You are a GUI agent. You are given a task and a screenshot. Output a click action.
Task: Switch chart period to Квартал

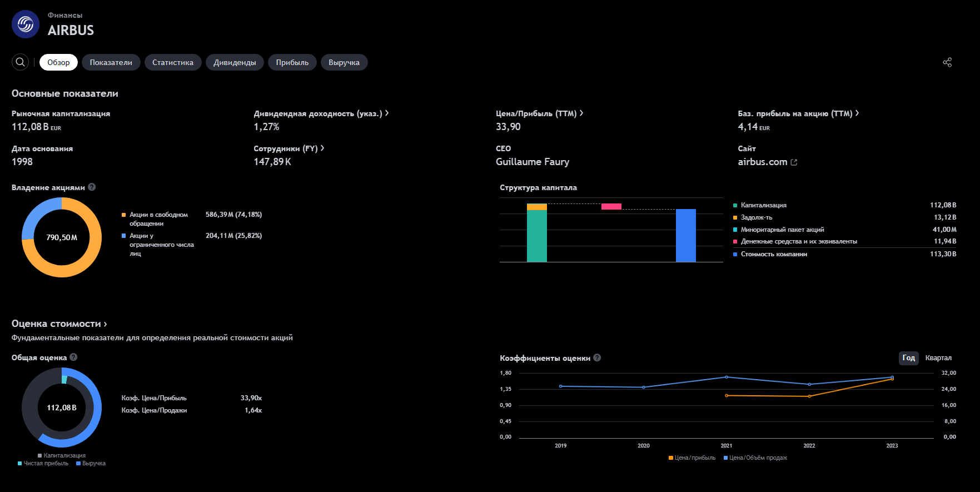coord(938,358)
